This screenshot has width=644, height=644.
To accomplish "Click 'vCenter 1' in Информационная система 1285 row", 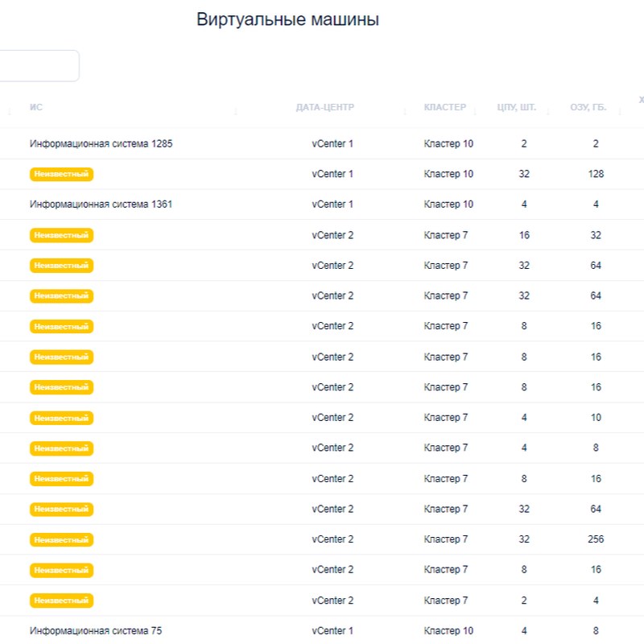I will tap(332, 144).
